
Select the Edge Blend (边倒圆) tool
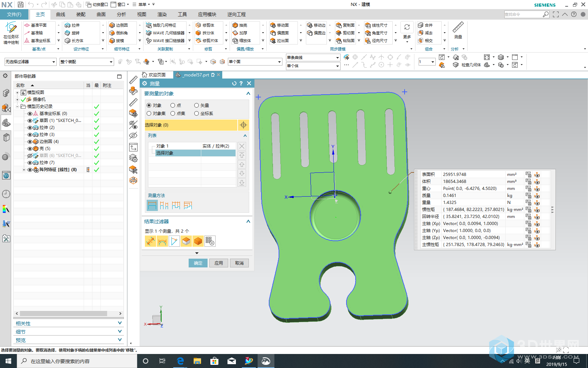(118, 25)
